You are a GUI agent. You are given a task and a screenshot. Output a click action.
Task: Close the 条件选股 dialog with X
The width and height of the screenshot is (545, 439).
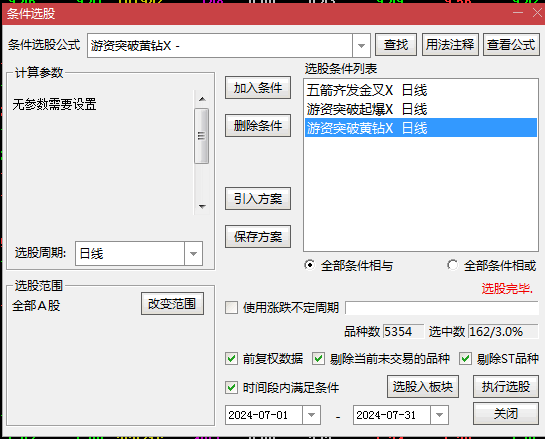point(537,13)
